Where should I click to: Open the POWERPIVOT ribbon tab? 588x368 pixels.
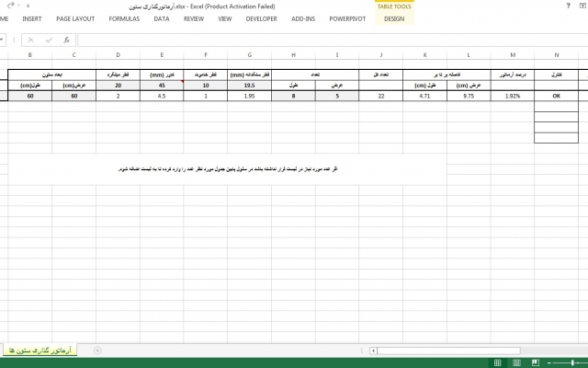[347, 18]
